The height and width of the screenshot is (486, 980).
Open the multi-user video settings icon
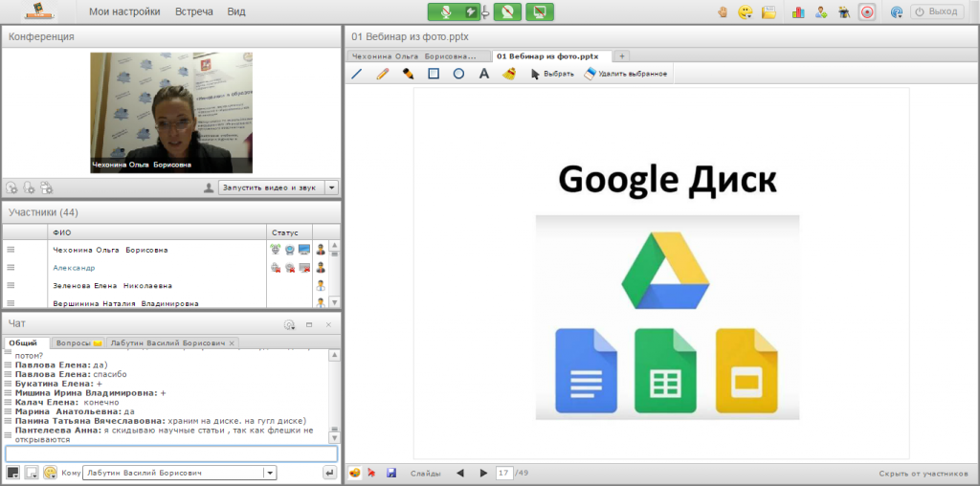[46, 187]
